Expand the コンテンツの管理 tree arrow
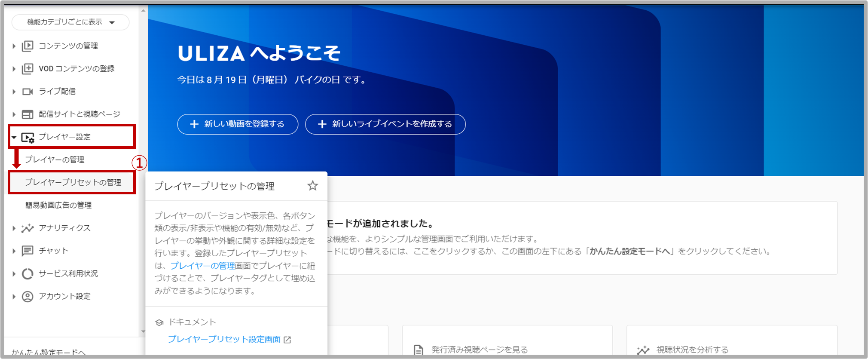The height and width of the screenshot is (359, 868). [14, 46]
